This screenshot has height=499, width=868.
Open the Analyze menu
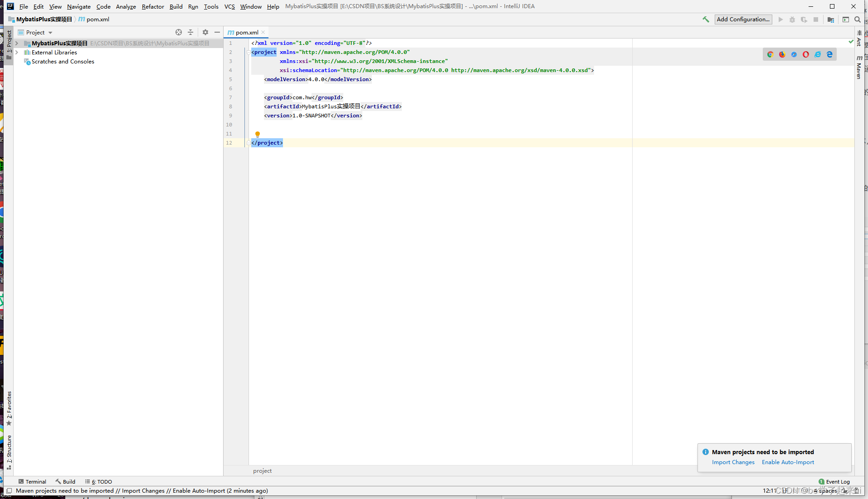(126, 6)
